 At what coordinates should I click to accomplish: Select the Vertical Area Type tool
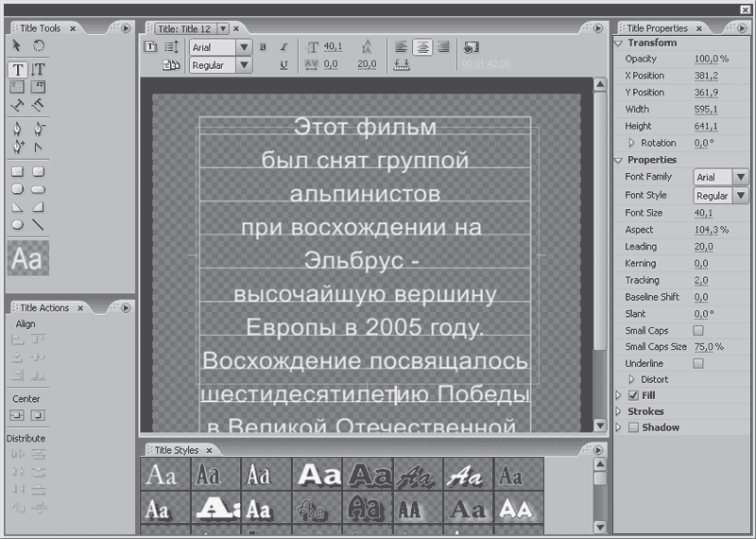pyautogui.click(x=38, y=87)
